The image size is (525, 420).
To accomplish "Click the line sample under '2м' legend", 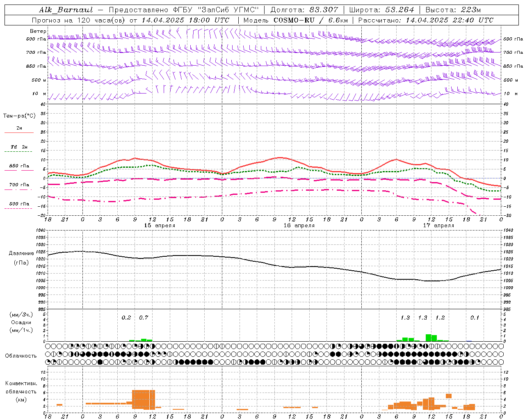I will (19, 132).
